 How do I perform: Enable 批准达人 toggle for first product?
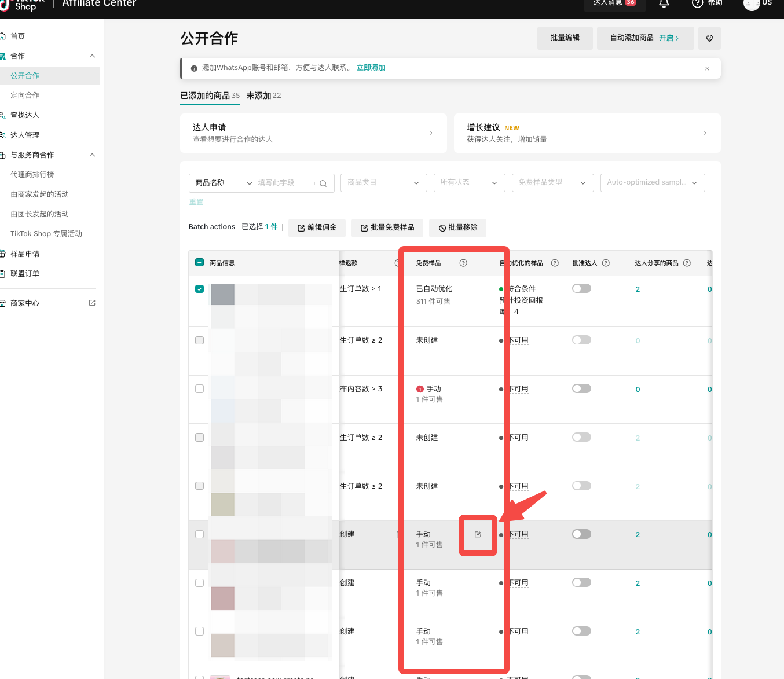(581, 288)
